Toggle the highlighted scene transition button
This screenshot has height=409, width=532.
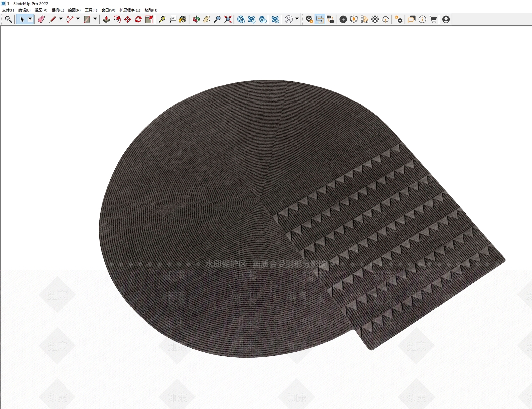coord(320,19)
